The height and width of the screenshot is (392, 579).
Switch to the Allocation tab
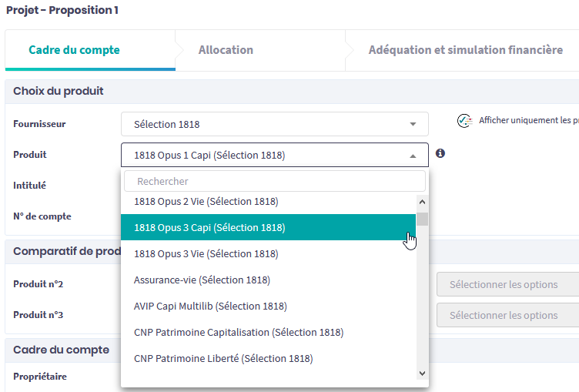point(226,50)
